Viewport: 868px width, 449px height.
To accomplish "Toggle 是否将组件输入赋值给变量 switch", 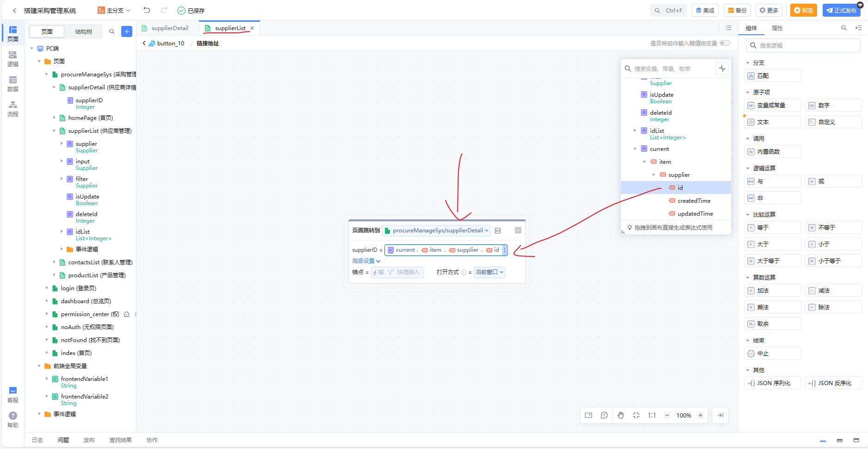I will coord(725,44).
